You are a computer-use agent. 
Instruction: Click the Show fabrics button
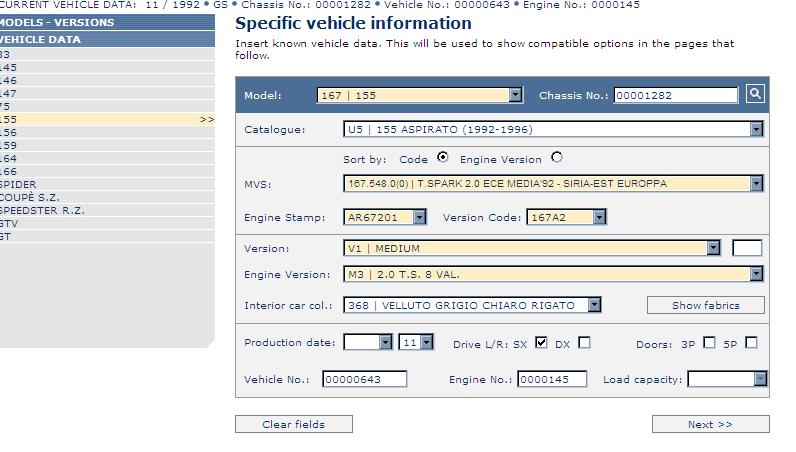[x=705, y=305]
